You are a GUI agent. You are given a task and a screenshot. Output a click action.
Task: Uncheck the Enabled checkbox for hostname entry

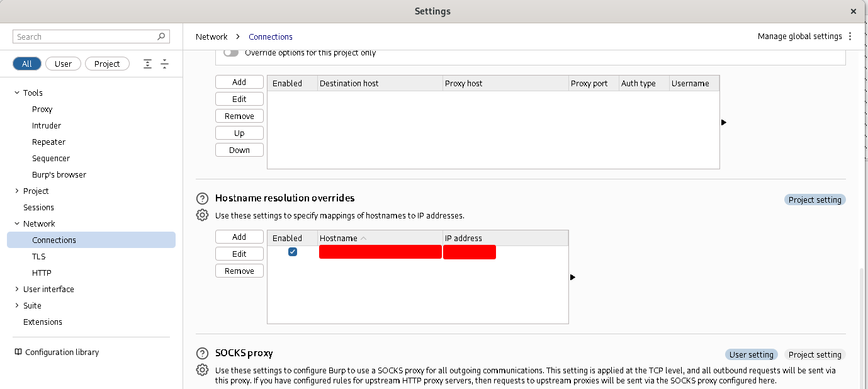tap(293, 252)
